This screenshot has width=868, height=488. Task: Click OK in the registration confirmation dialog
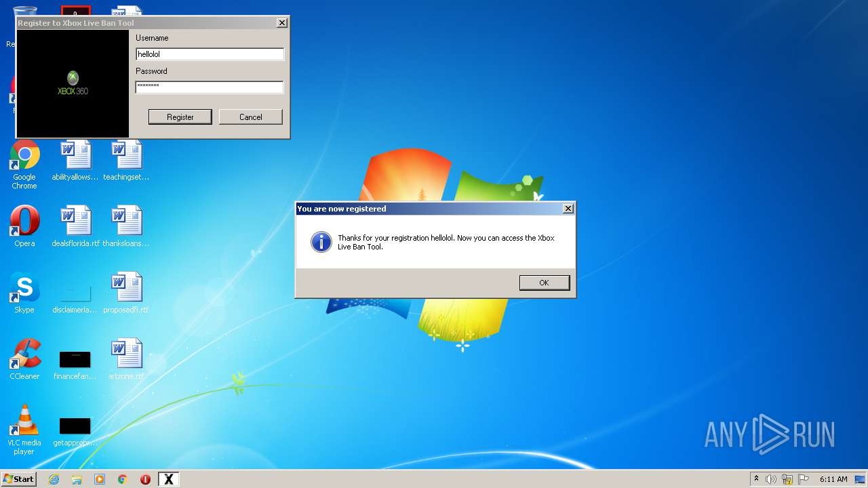tap(545, 283)
